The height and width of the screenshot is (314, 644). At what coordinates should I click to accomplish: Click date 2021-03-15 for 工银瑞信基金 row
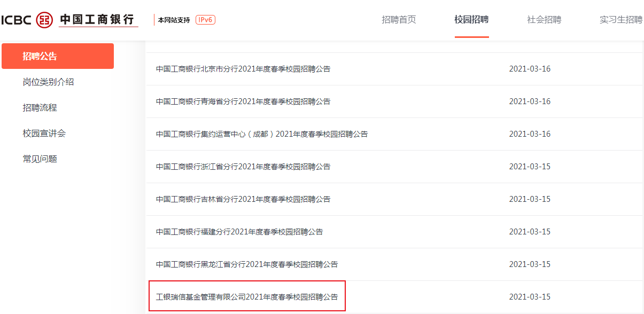(x=530, y=297)
